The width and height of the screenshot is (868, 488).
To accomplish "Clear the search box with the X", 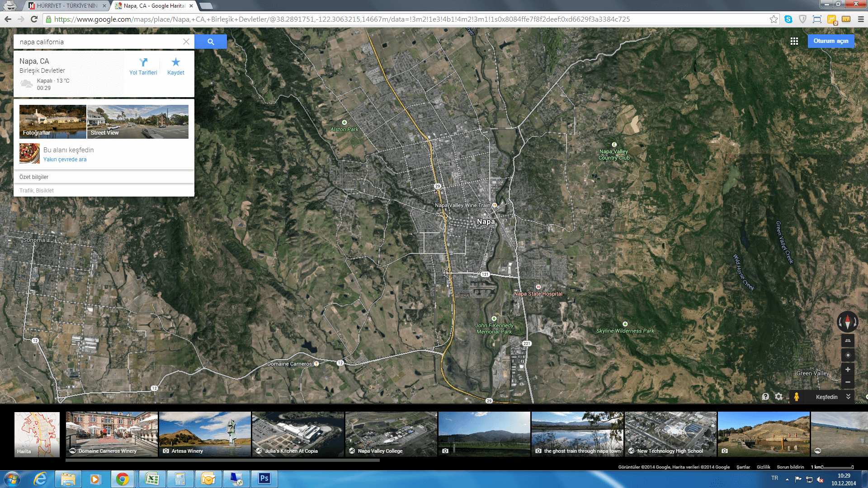I will pyautogui.click(x=186, y=42).
